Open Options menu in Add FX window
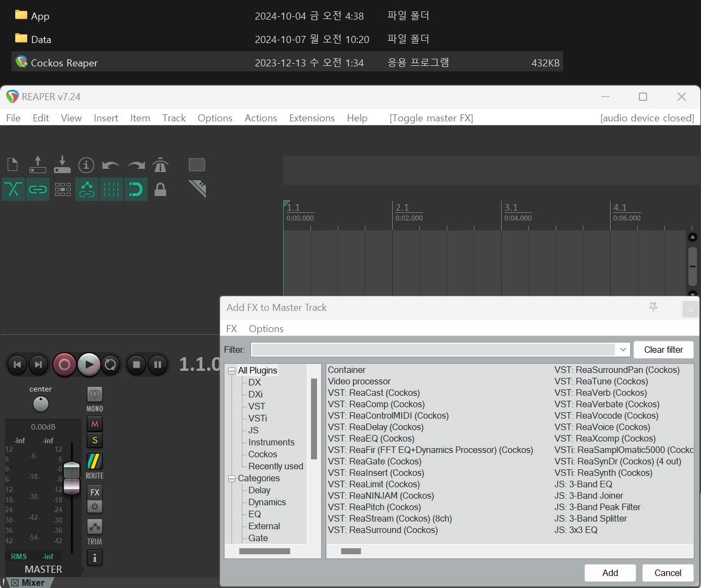The image size is (701, 588). click(x=266, y=329)
